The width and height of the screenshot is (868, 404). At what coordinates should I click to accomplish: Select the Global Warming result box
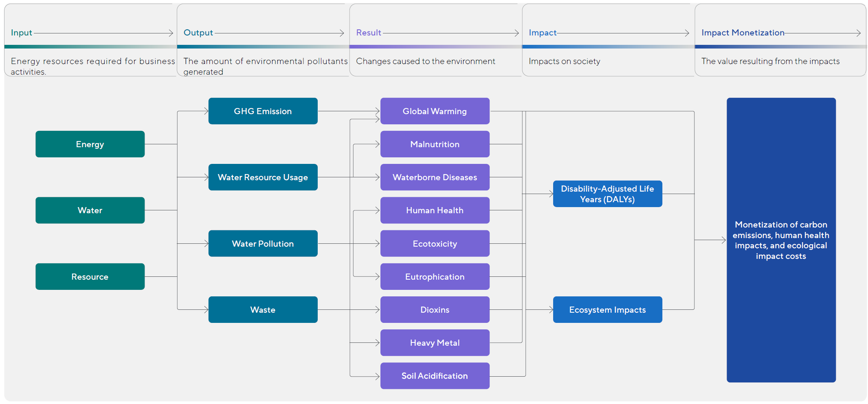pos(435,111)
